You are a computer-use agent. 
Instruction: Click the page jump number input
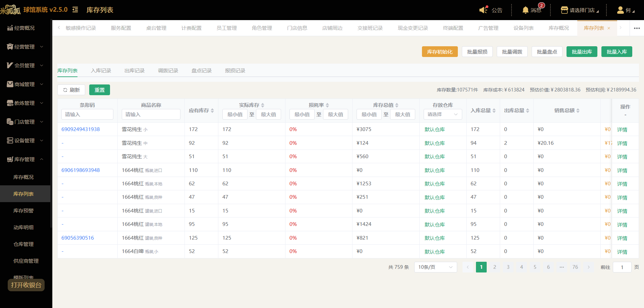click(x=622, y=267)
